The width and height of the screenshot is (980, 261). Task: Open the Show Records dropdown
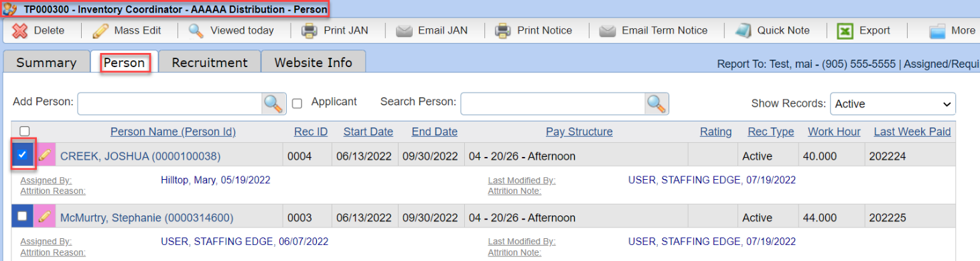coord(893,104)
